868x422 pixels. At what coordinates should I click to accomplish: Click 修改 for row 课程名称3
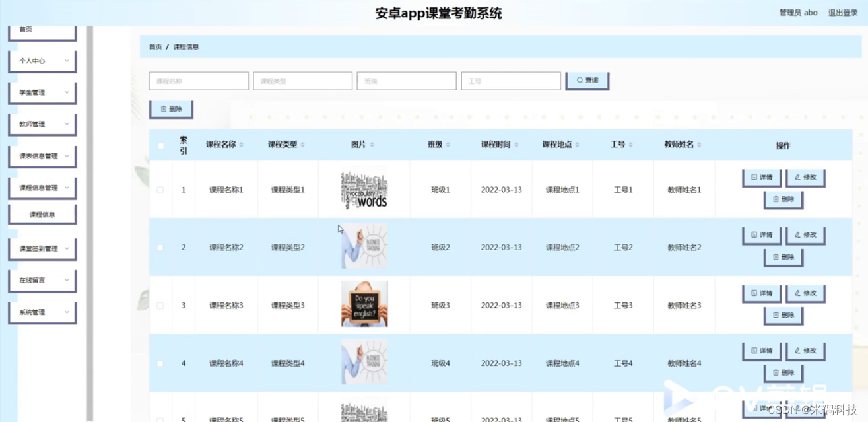pos(805,293)
